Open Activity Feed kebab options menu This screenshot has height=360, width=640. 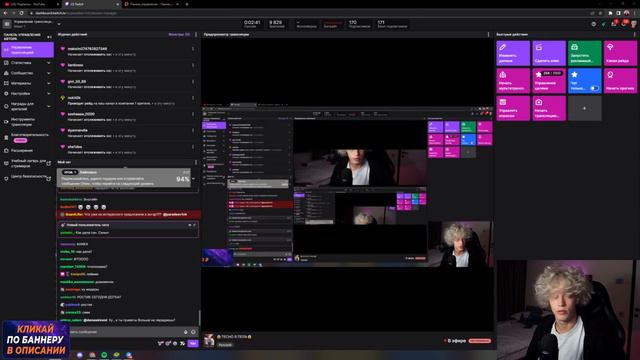(x=196, y=35)
